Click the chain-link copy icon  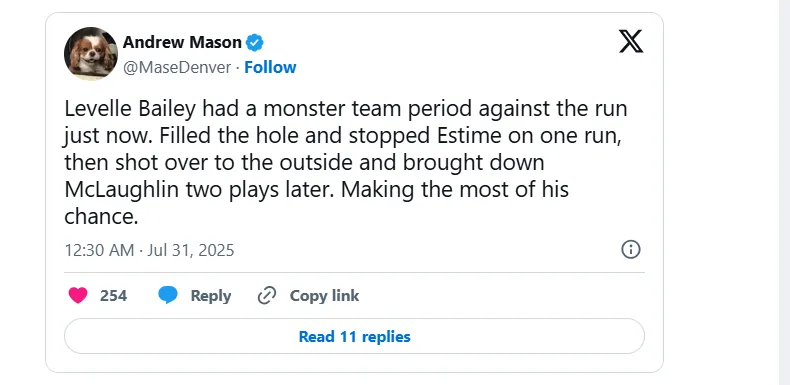click(x=267, y=296)
